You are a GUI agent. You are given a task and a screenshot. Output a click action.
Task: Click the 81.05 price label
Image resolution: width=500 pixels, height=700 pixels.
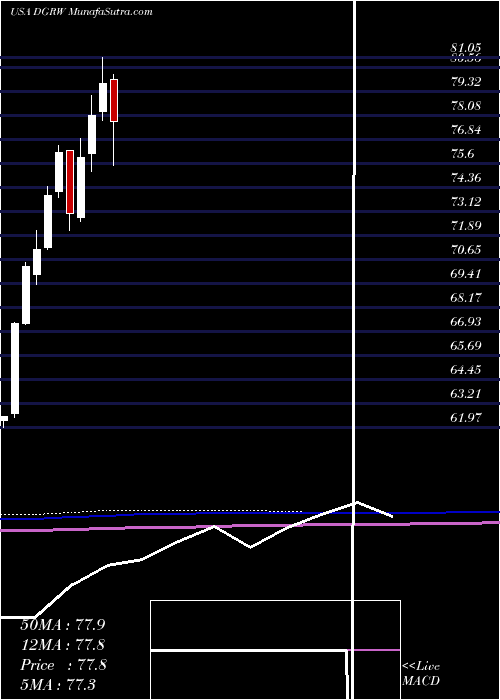[x=466, y=48]
